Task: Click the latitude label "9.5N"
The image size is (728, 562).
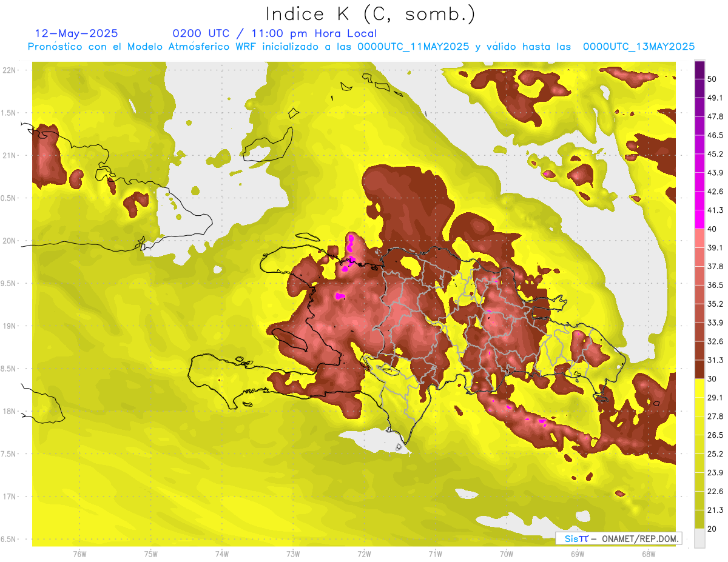Action: [8, 284]
